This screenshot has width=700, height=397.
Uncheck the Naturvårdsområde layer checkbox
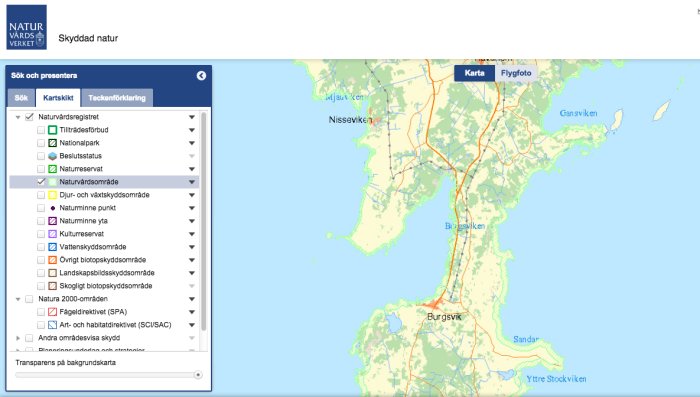[x=41, y=182]
